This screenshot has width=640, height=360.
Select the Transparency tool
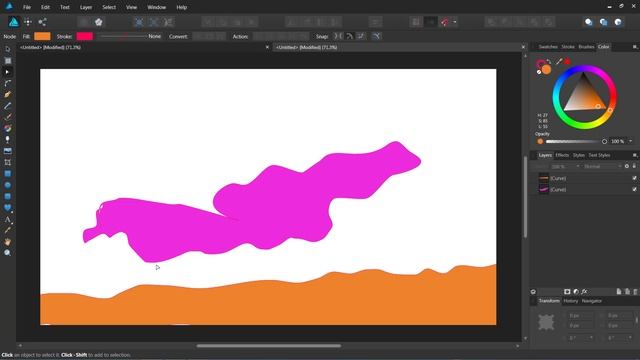[7, 140]
